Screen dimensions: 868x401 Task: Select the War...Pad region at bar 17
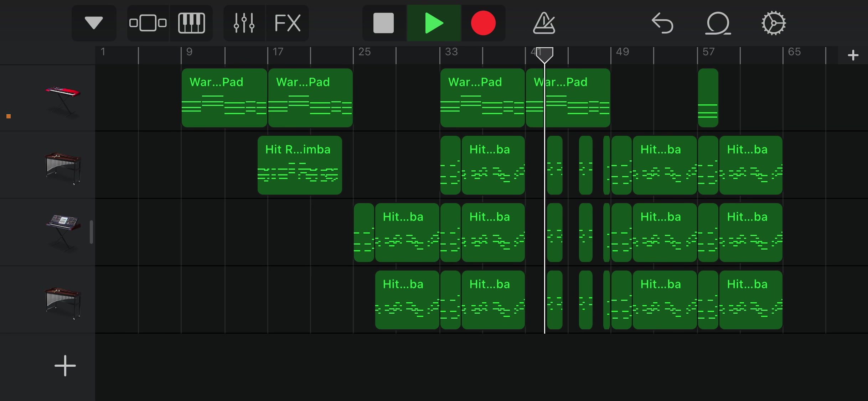pos(310,98)
